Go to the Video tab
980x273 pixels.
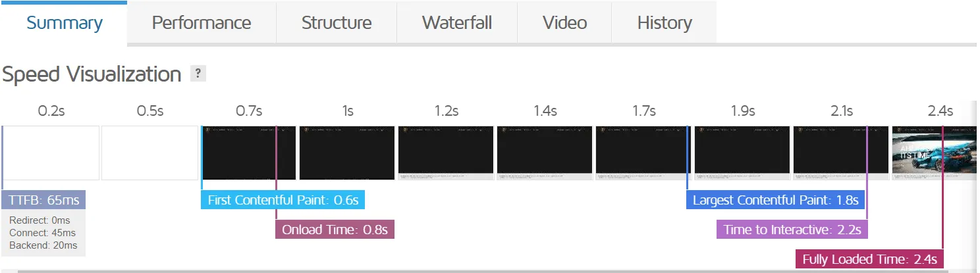coord(564,23)
